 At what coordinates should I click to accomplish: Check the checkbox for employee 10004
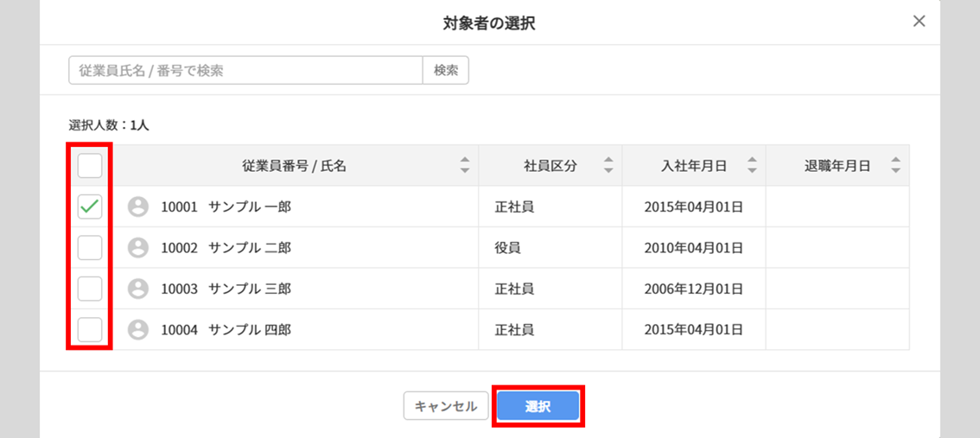(x=89, y=329)
